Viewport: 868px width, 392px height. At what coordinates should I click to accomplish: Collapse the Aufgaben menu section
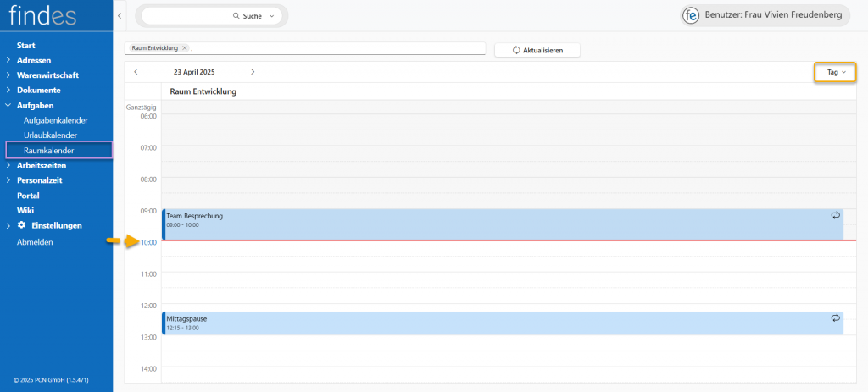click(x=8, y=106)
